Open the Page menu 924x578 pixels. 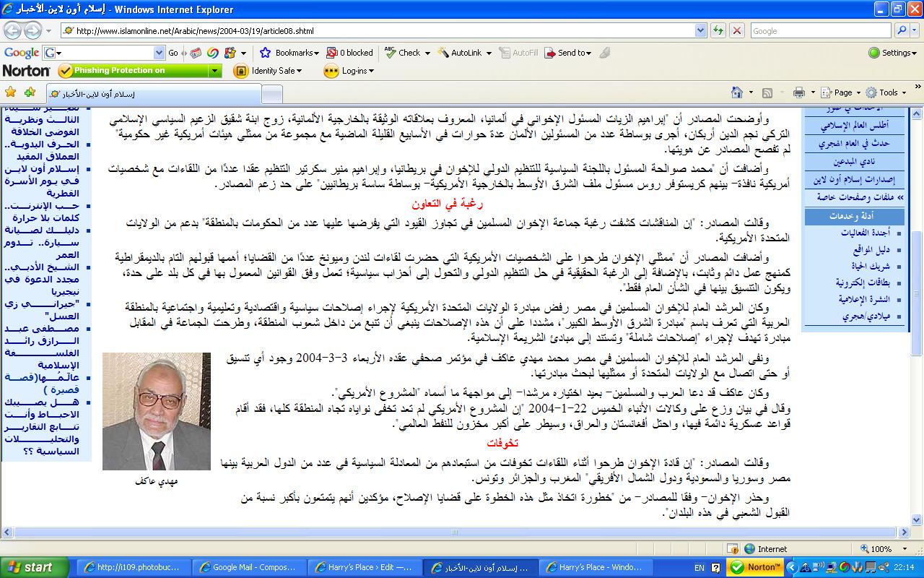[842, 92]
